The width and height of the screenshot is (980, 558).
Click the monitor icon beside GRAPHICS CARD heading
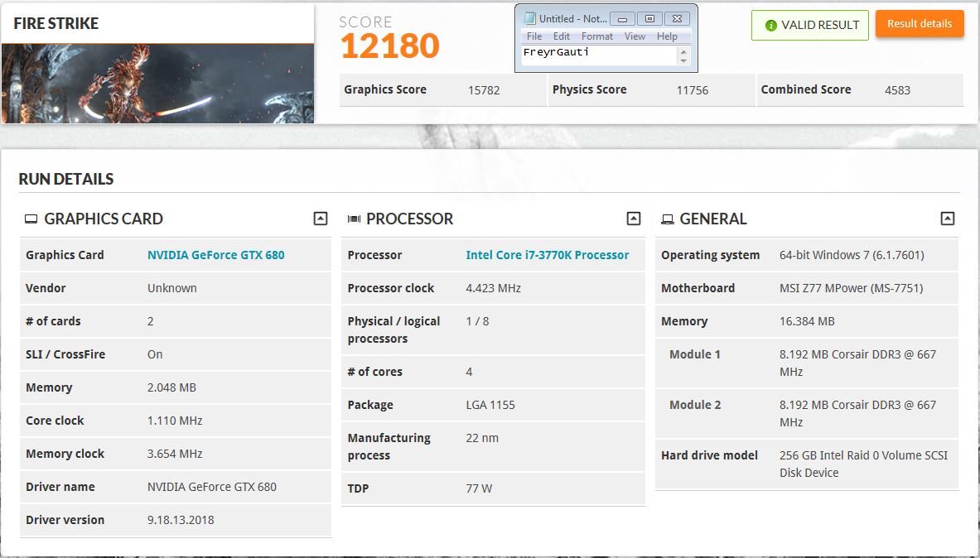pyautogui.click(x=31, y=219)
